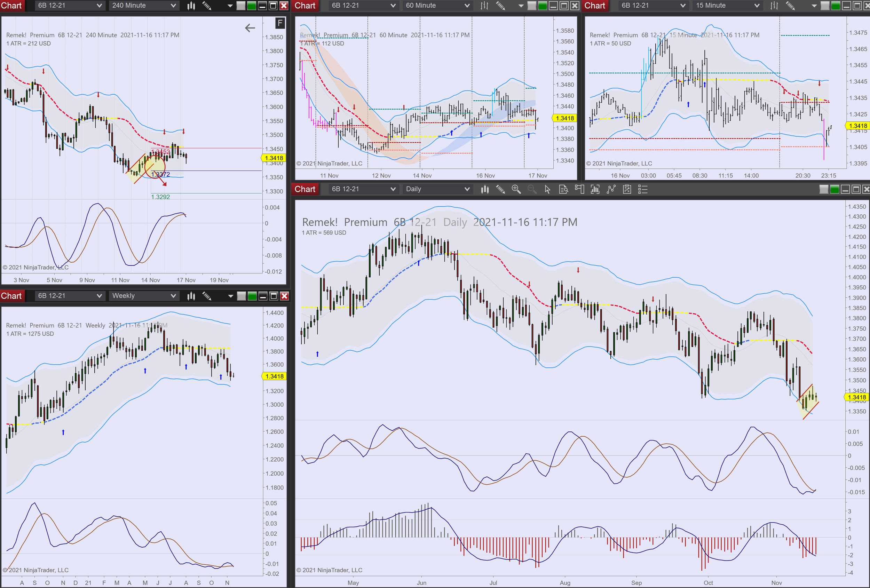Open the Daily interval dropdown

(x=437, y=189)
